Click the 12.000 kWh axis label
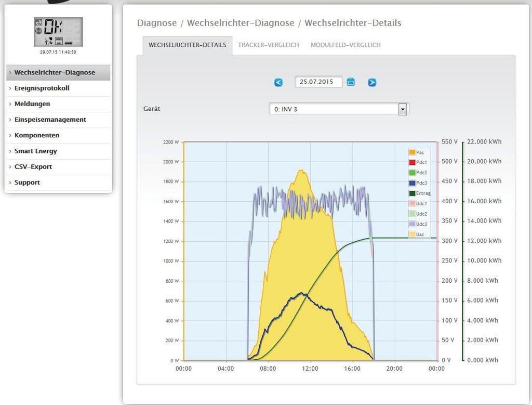 point(484,241)
